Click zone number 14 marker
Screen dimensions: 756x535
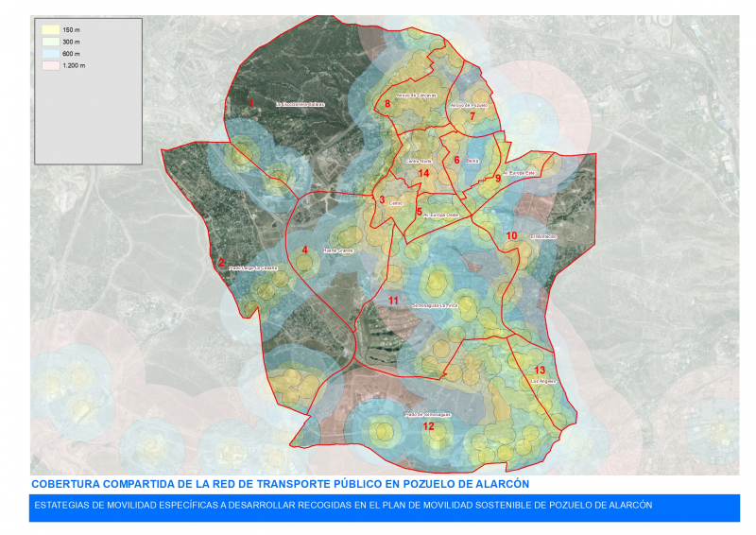click(424, 174)
